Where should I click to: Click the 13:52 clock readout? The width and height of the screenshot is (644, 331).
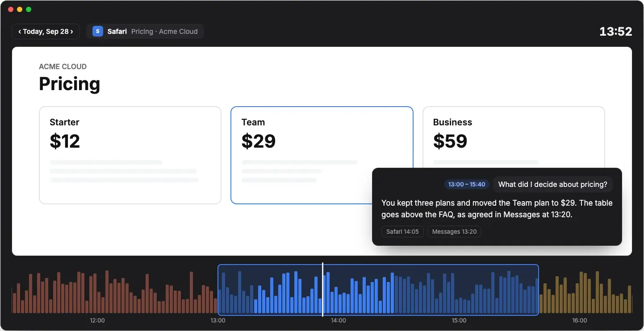tap(616, 32)
